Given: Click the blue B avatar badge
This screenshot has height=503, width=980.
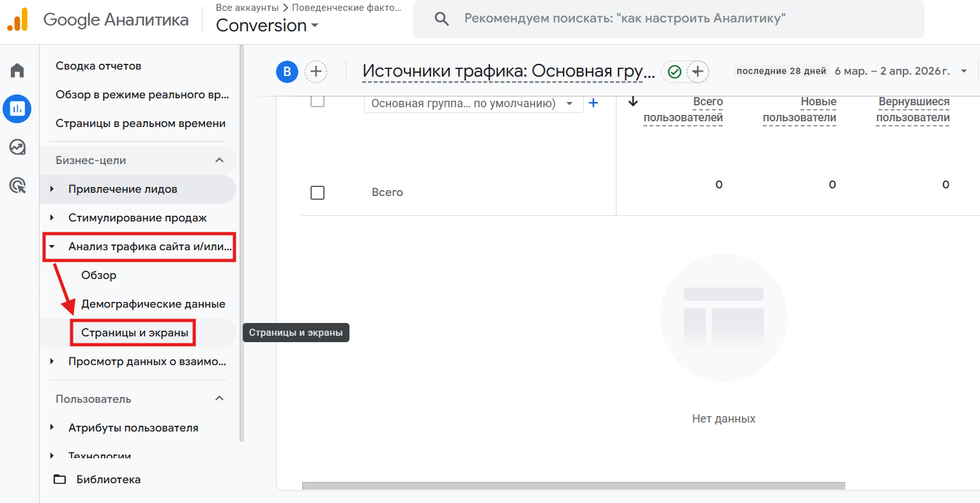Looking at the screenshot, I should tap(287, 71).
